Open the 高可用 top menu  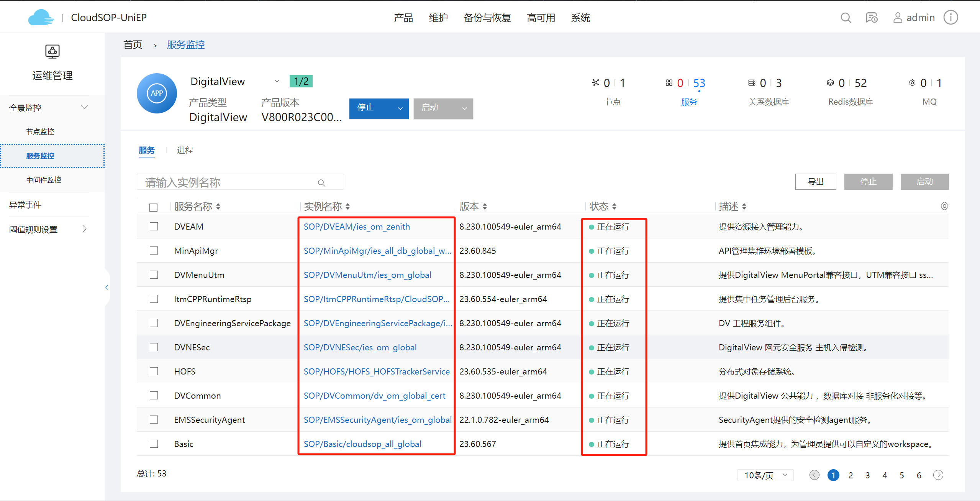(541, 18)
